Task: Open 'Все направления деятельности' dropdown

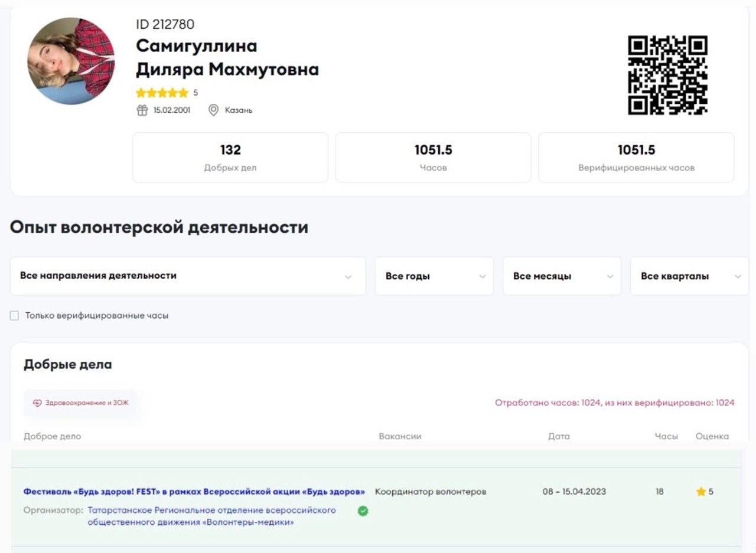Action: (187, 276)
